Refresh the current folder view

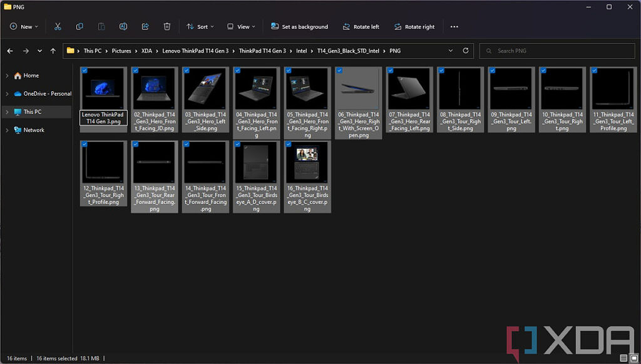466,51
